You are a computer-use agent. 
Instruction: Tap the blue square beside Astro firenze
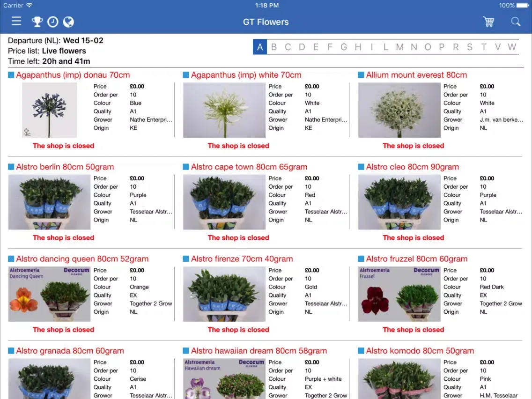tap(186, 259)
